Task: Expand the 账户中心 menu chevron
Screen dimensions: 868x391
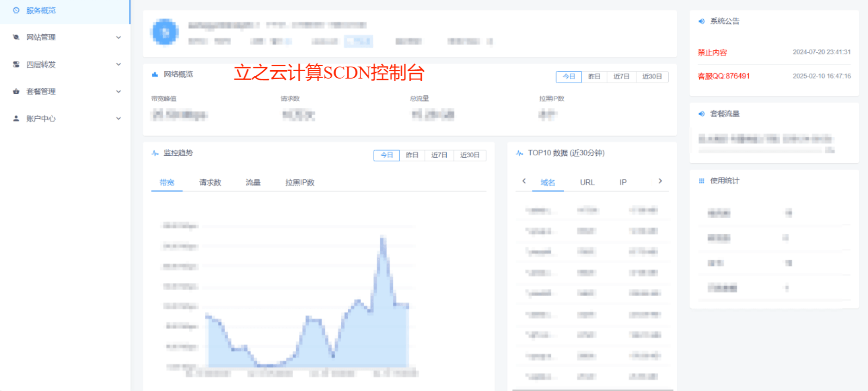Action: [x=118, y=118]
